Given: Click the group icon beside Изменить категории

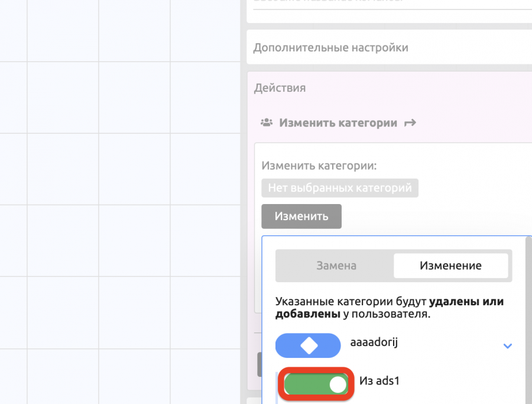Looking at the screenshot, I should [x=267, y=122].
